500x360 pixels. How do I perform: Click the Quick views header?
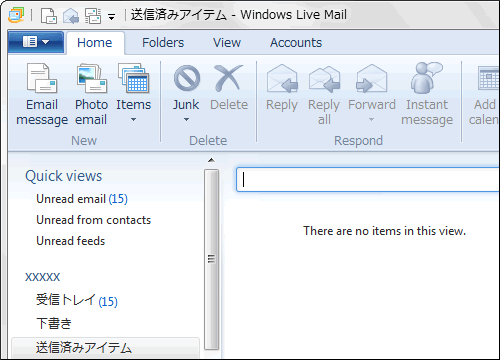[64, 176]
